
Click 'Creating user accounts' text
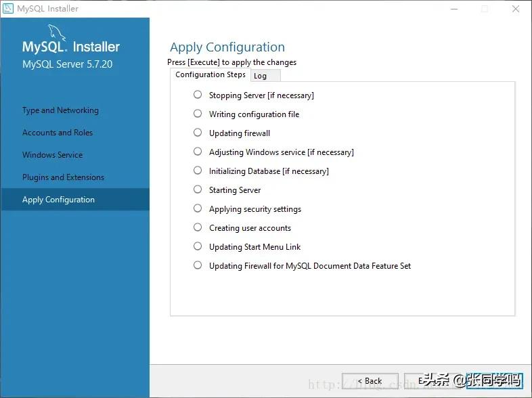click(x=250, y=228)
